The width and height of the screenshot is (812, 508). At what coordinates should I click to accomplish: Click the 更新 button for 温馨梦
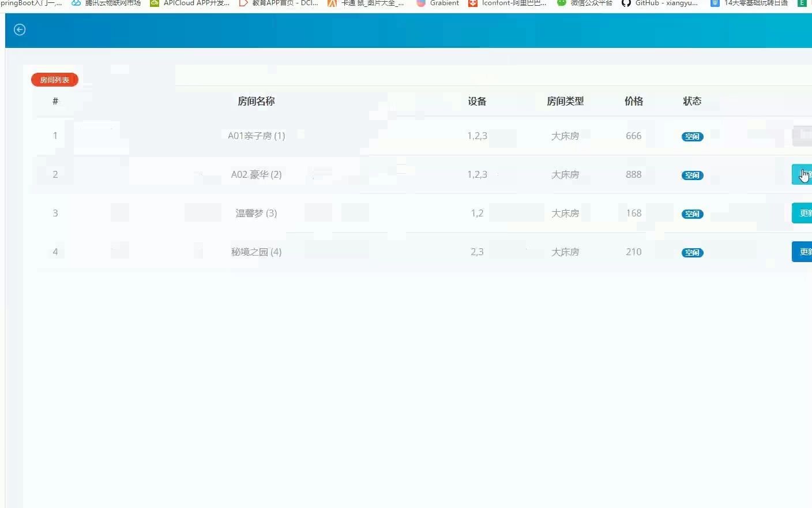[x=803, y=212]
